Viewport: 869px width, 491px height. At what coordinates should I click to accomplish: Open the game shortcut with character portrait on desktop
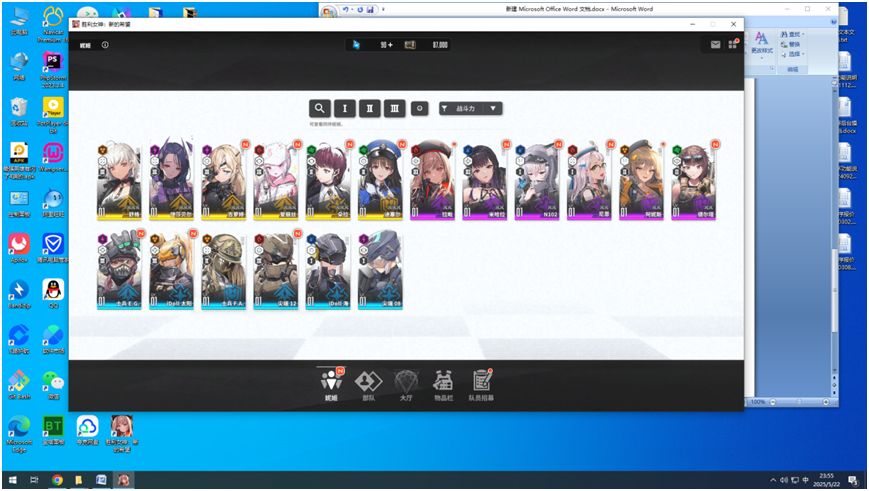coord(122,434)
